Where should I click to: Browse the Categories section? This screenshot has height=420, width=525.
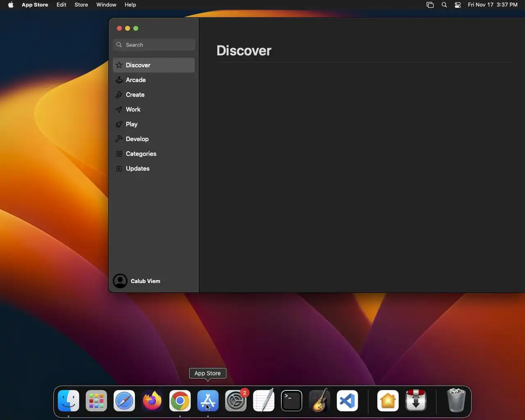[154, 154]
